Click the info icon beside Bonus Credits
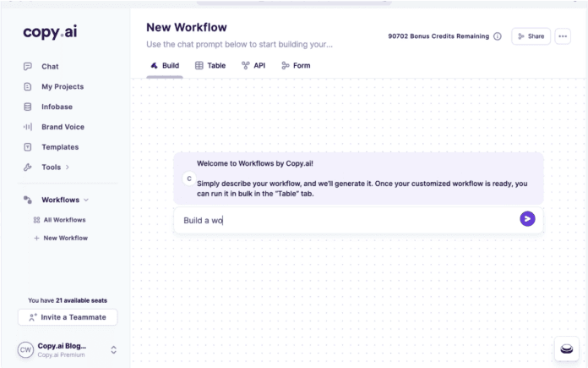The image size is (588, 368). point(498,36)
